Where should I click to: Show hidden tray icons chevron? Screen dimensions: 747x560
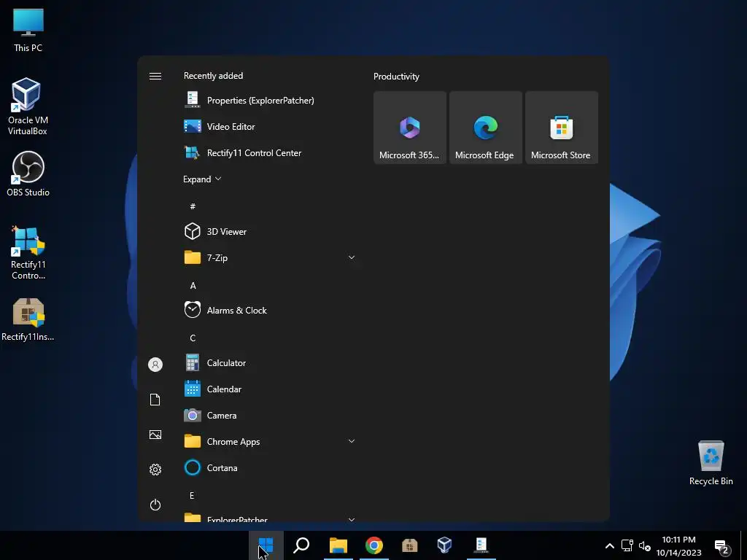point(609,546)
